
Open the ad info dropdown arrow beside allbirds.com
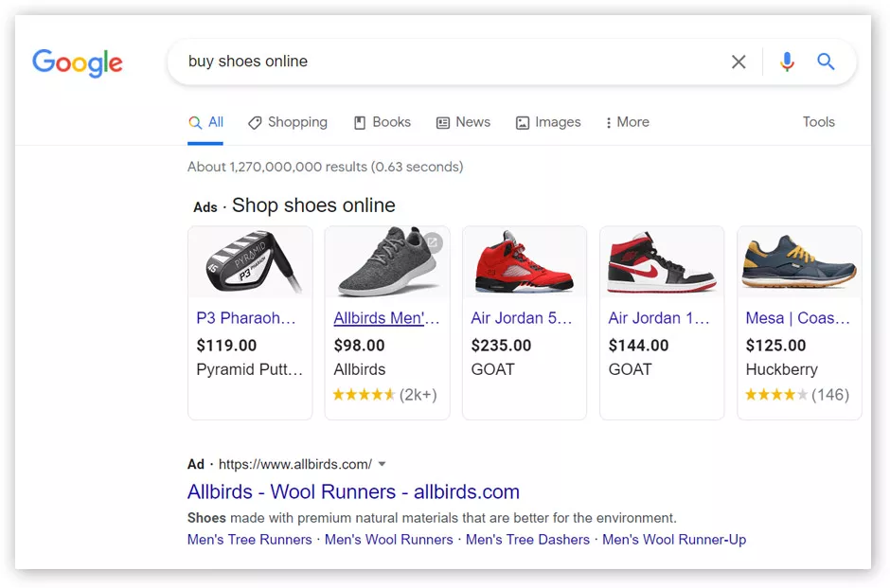(x=383, y=464)
